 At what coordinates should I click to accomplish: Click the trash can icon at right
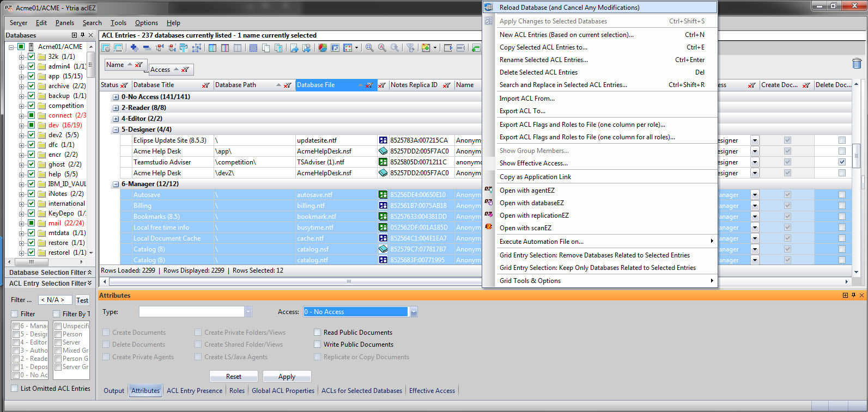[857, 64]
